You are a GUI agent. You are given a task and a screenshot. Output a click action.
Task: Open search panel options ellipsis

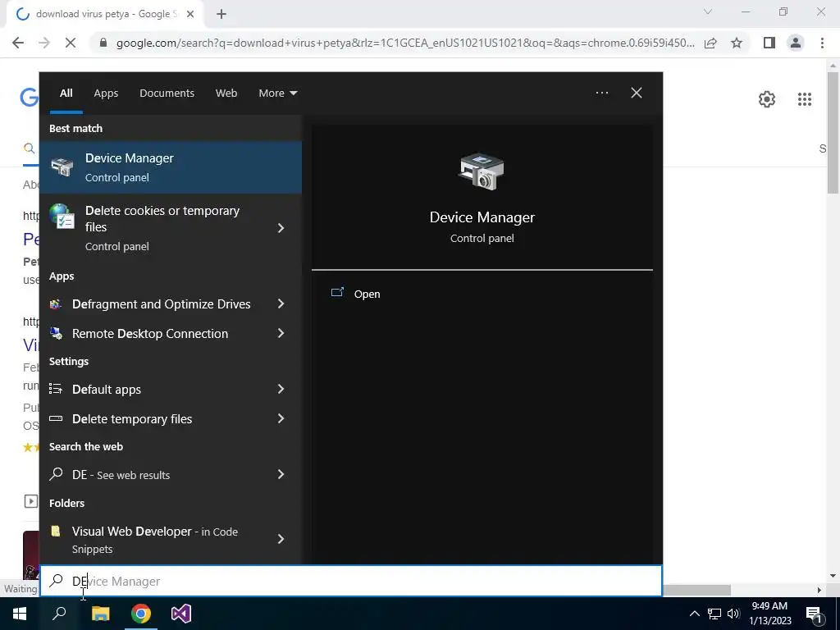[602, 93]
